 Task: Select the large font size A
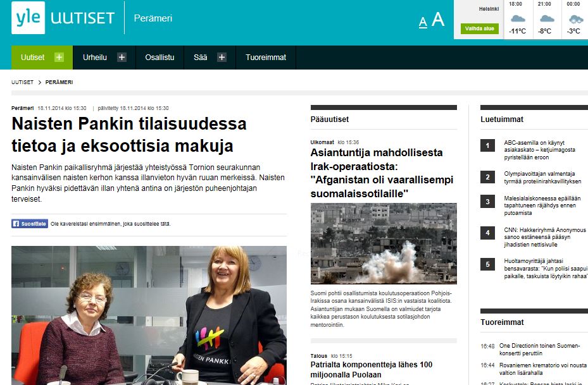pyautogui.click(x=438, y=19)
